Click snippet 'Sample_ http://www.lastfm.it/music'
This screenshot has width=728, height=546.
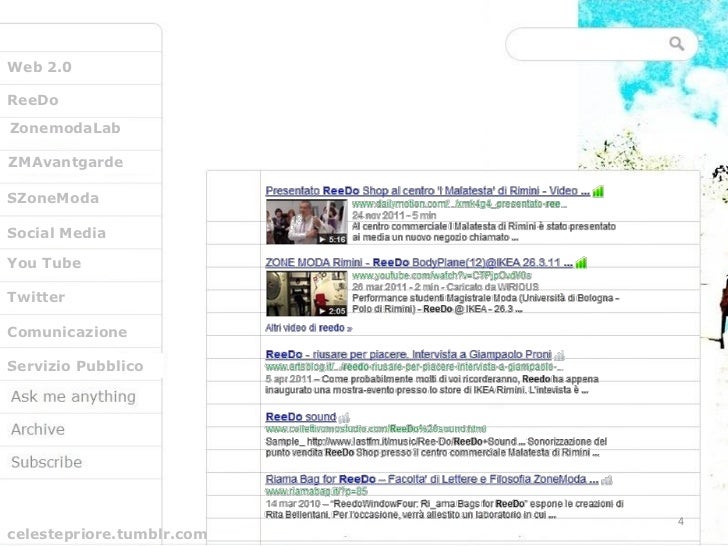click(436, 447)
